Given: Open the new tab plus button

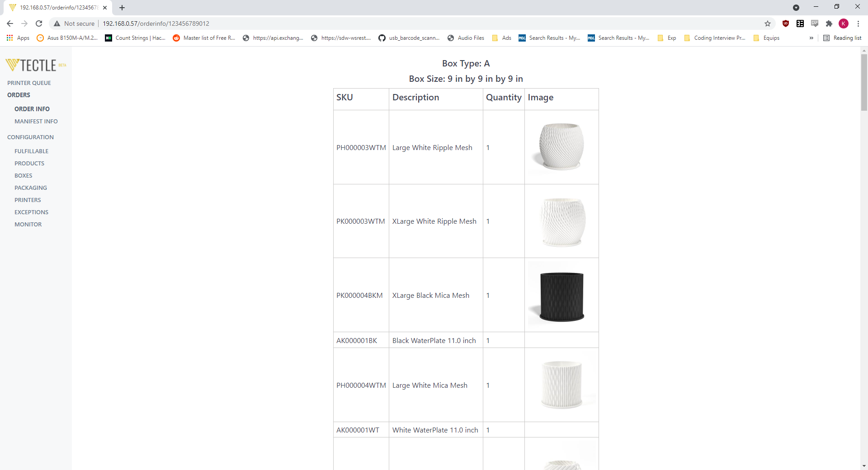Looking at the screenshot, I should [122, 8].
